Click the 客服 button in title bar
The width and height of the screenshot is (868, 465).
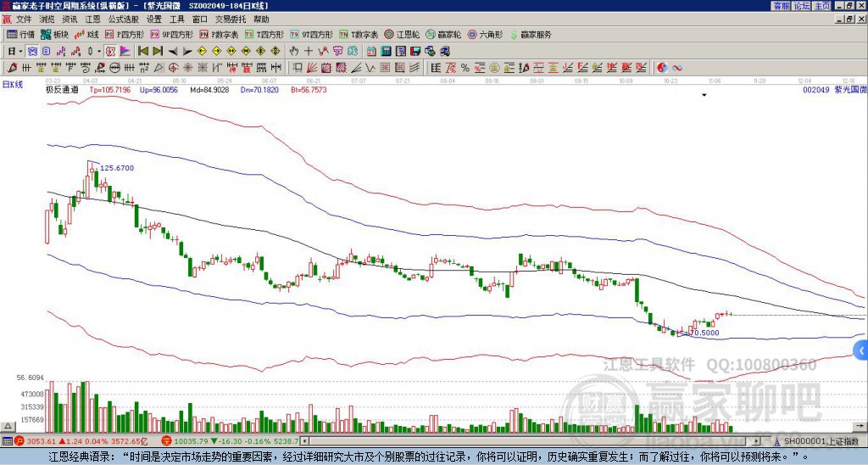point(781,6)
